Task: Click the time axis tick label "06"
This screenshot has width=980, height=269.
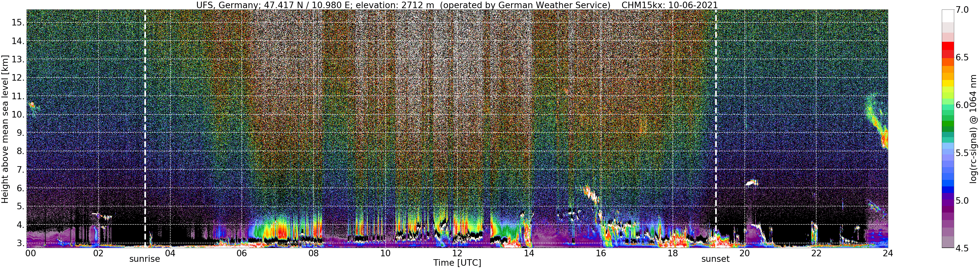Action: (242, 253)
